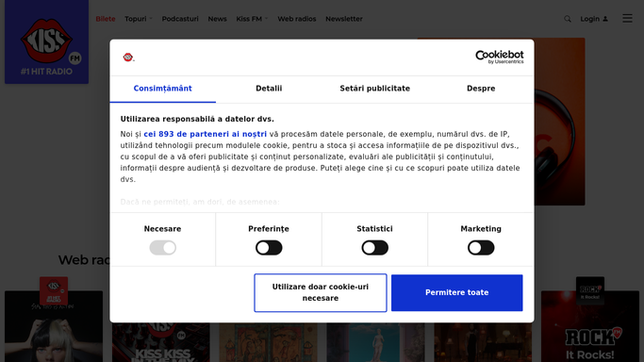Enable the Statistici cookie toggle

[x=374, y=248]
